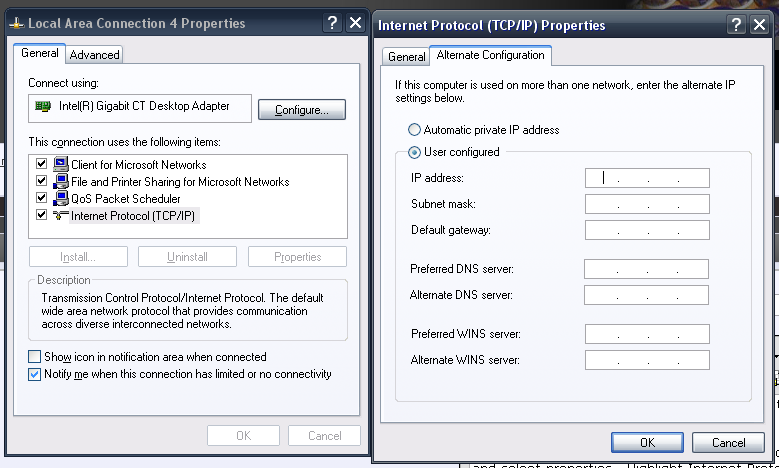Click the QoS Packet Scheduler icon
Viewport: 779px width, 468px height.
point(61,198)
